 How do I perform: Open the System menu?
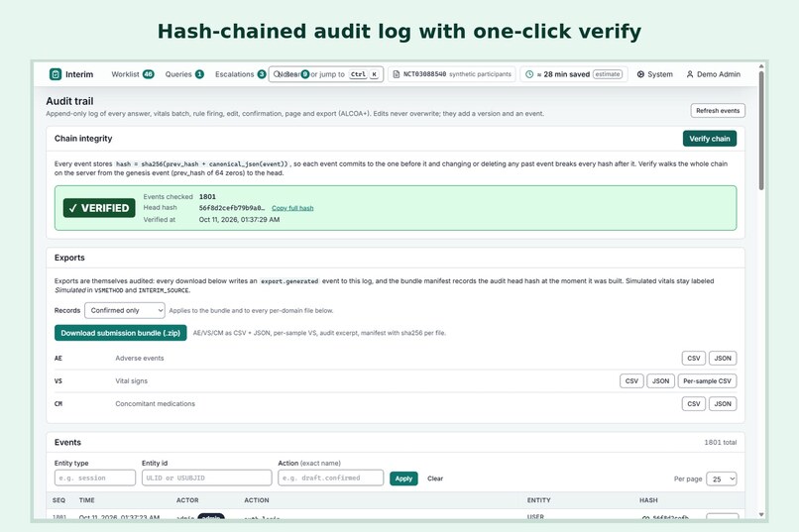[x=655, y=74]
